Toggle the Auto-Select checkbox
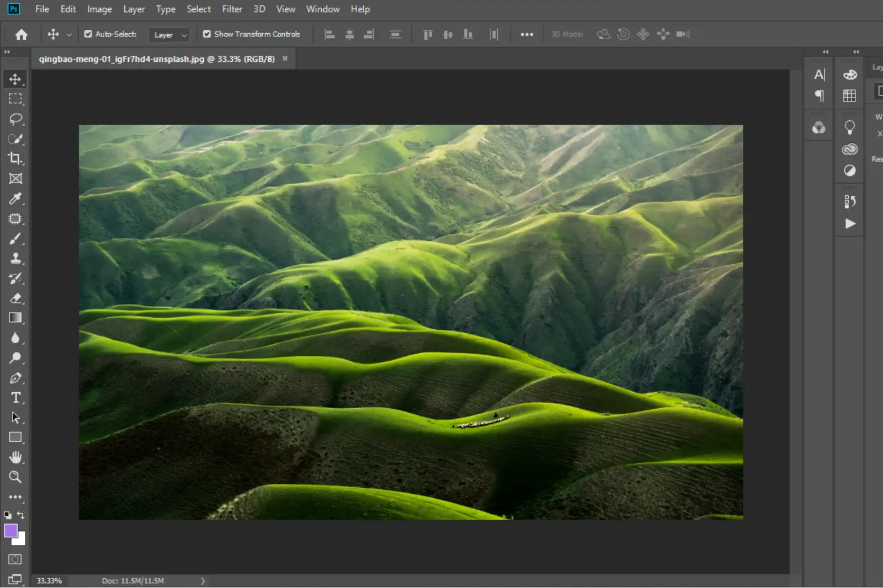The width and height of the screenshot is (883, 588). coord(88,34)
